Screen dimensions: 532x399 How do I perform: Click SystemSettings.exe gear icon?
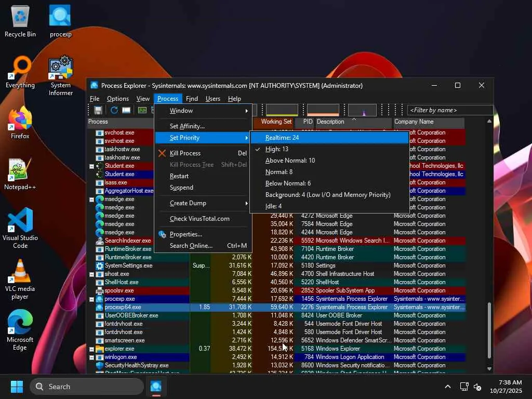click(x=99, y=265)
